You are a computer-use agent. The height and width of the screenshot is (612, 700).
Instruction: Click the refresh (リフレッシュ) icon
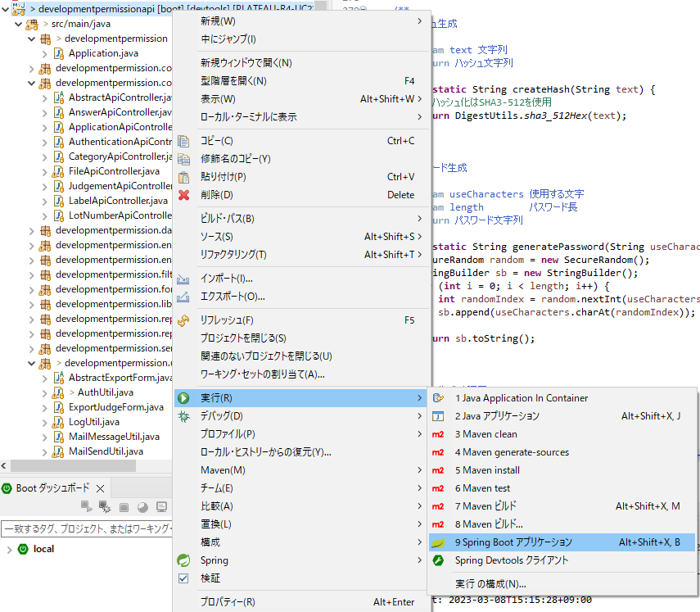184,320
